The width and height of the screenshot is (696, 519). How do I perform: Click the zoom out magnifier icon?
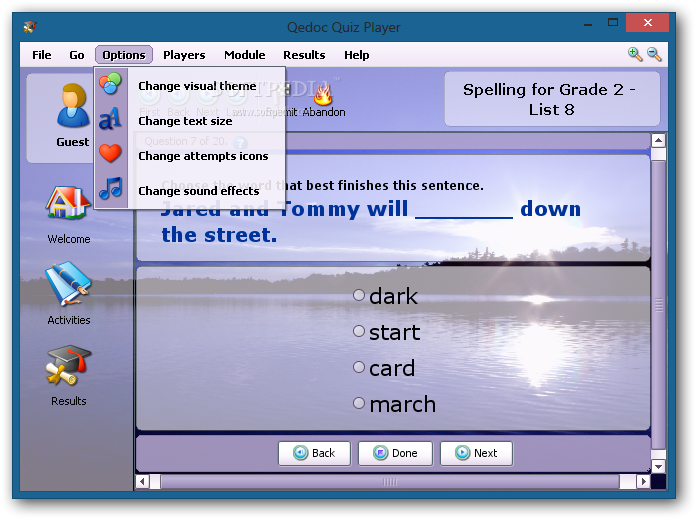[x=654, y=54]
